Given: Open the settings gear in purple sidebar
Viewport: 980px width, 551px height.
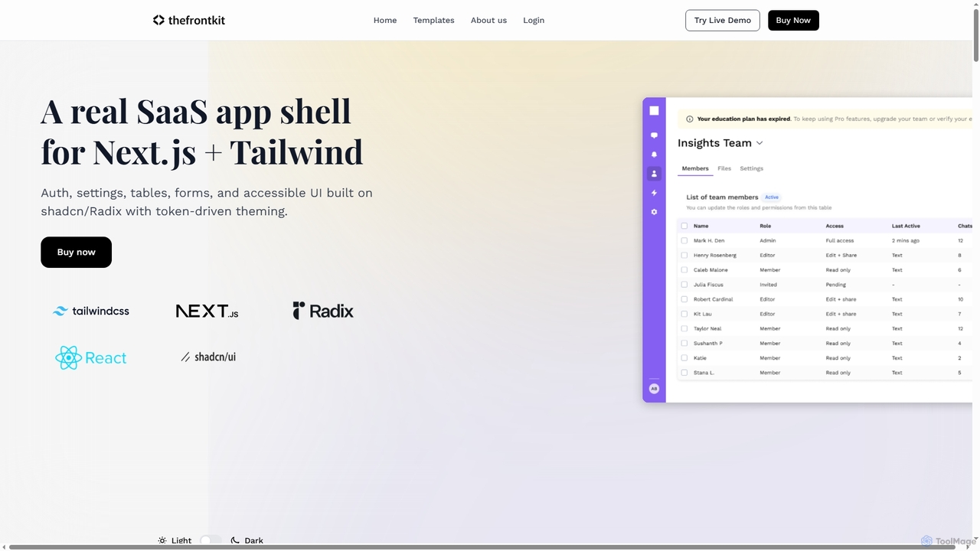Looking at the screenshot, I should (654, 212).
